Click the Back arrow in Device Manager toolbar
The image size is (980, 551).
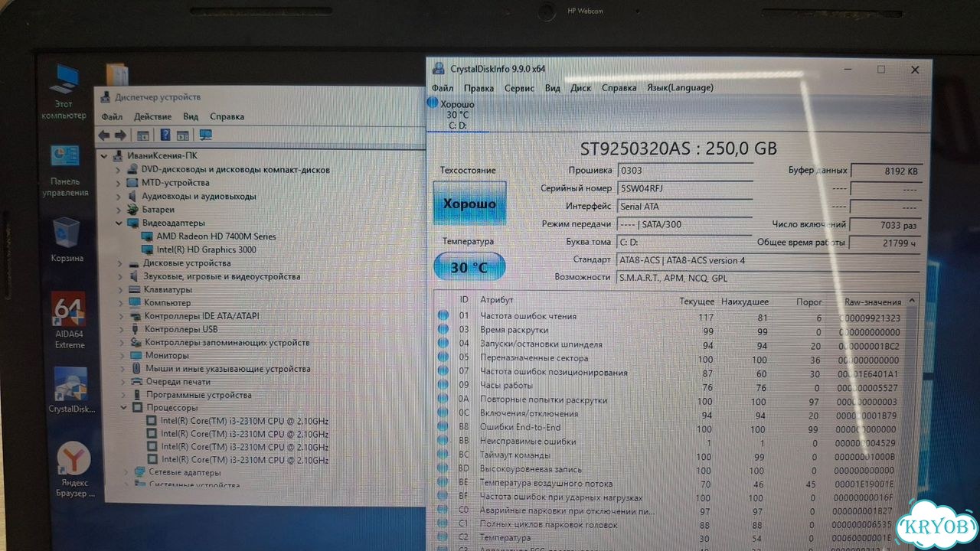point(104,135)
